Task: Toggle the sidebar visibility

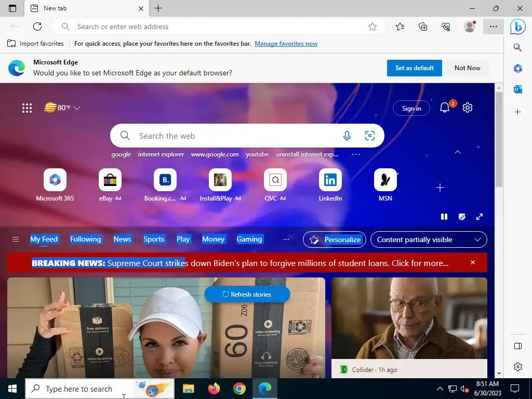Action: point(518,346)
